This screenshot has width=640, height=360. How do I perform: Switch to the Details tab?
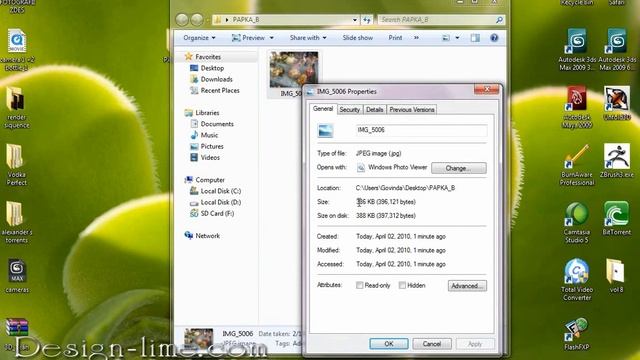coord(374,109)
